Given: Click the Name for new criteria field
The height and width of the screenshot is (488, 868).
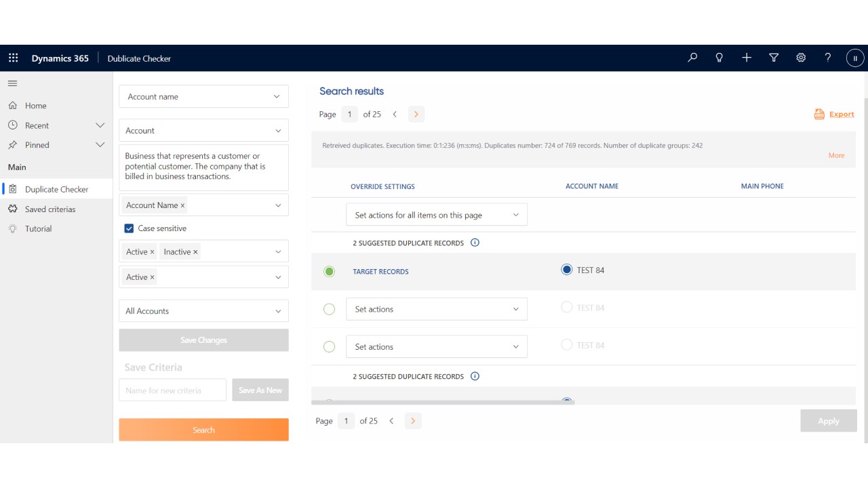Looking at the screenshot, I should tap(172, 390).
